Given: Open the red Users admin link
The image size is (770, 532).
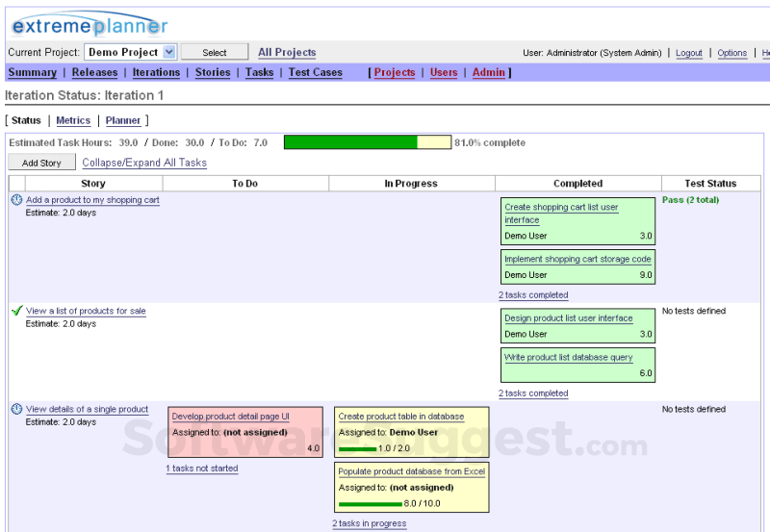Looking at the screenshot, I should point(444,72).
